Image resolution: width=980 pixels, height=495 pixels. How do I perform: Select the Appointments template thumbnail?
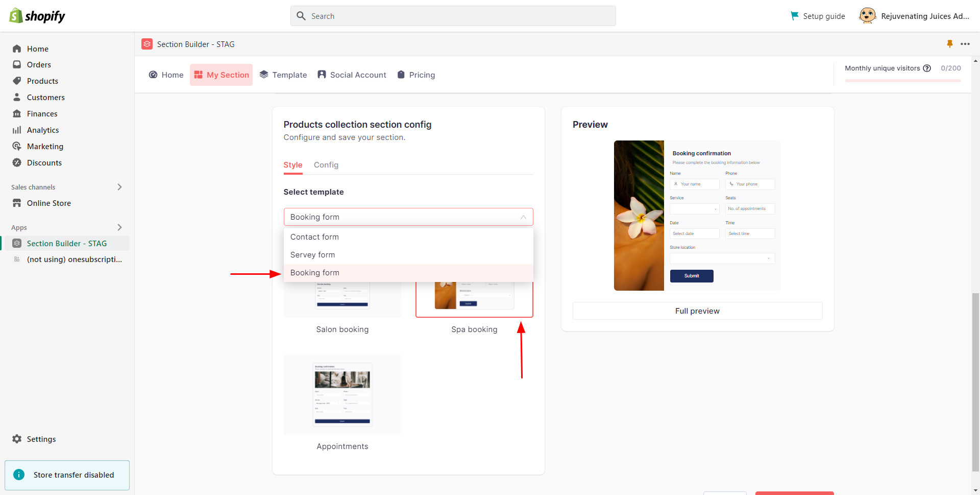point(342,395)
